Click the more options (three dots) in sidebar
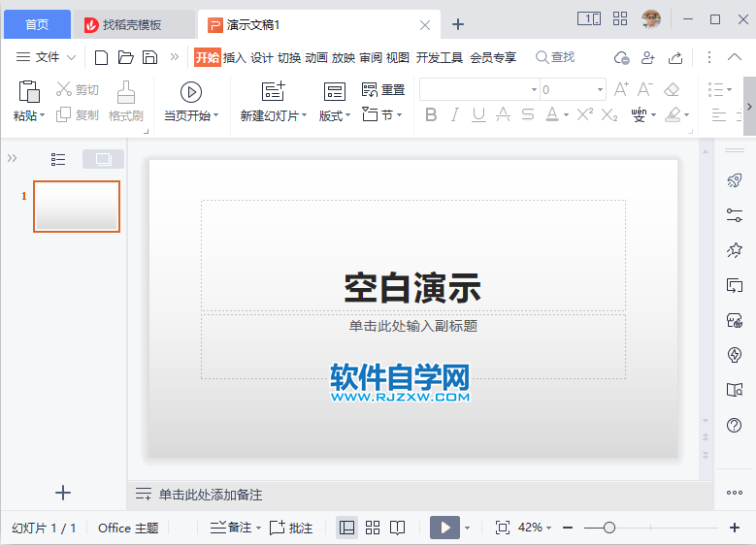The width and height of the screenshot is (756, 545). (735, 493)
